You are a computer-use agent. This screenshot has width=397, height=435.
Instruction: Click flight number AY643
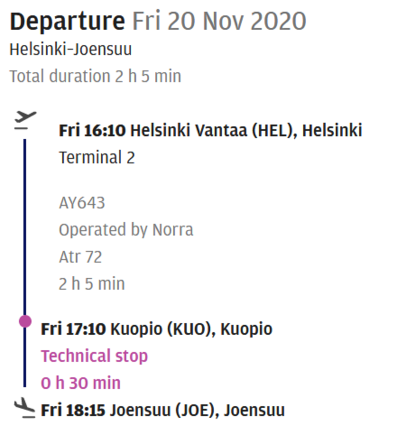(82, 203)
